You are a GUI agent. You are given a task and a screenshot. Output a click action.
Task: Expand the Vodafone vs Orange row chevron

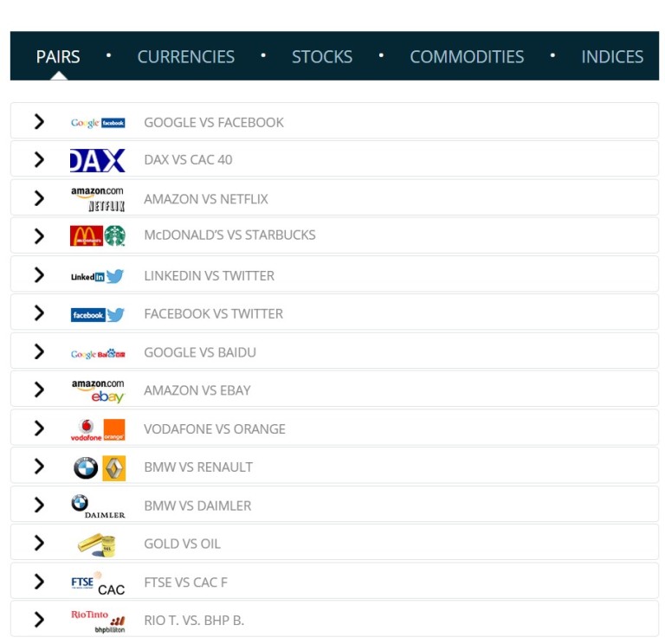click(39, 428)
